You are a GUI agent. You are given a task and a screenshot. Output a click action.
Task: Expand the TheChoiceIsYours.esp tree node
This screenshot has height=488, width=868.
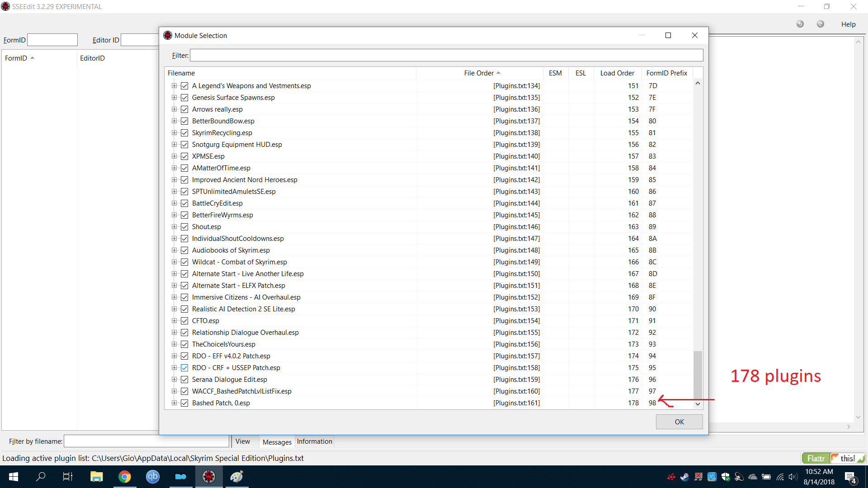click(174, 344)
